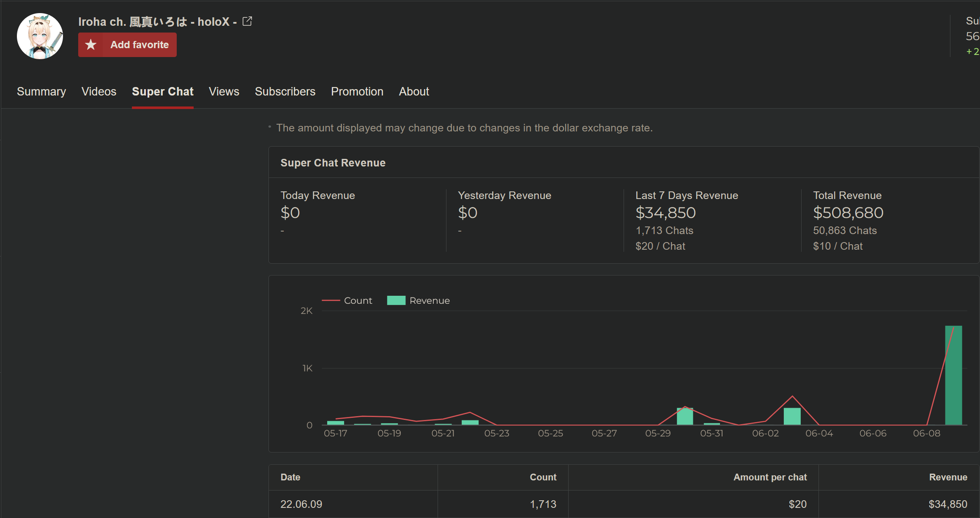Click the 05-30 revenue bar

[685, 417]
